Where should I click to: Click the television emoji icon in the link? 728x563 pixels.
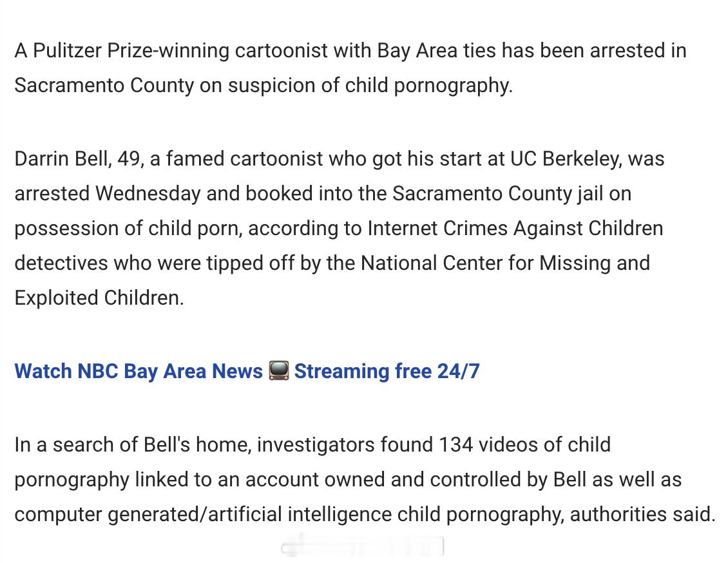tap(278, 371)
